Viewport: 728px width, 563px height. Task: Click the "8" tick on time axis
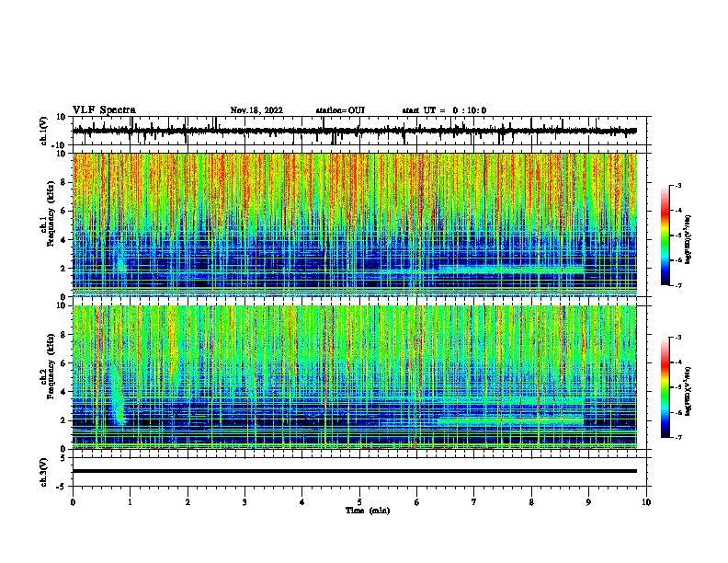[x=531, y=502]
